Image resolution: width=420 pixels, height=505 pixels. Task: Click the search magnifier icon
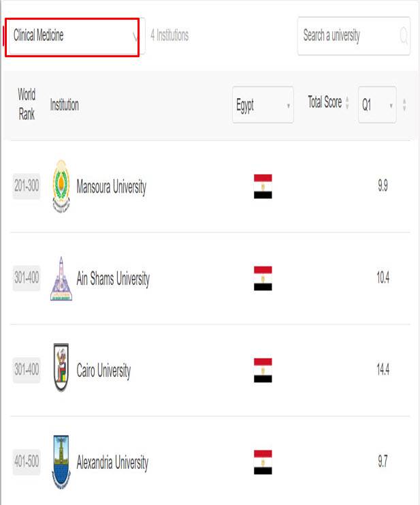(404, 35)
